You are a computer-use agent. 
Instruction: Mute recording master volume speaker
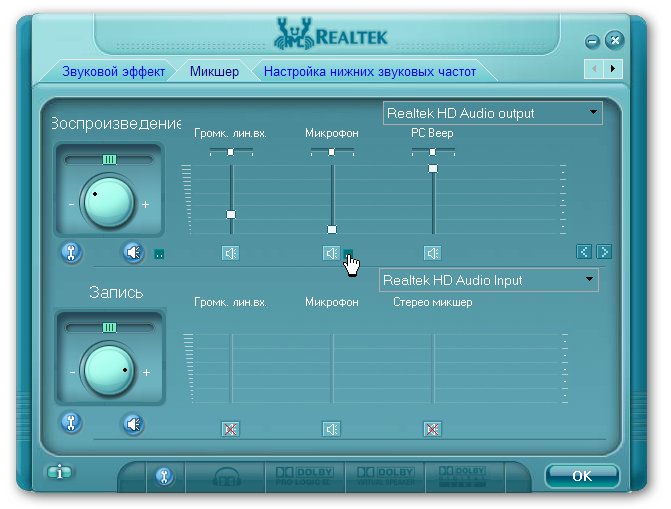134,424
